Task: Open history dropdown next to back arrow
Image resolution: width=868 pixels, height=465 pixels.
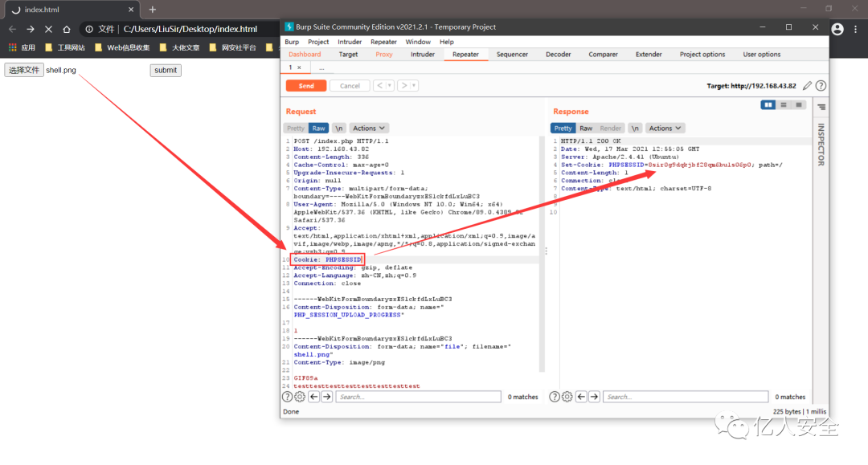Action: (x=390, y=86)
